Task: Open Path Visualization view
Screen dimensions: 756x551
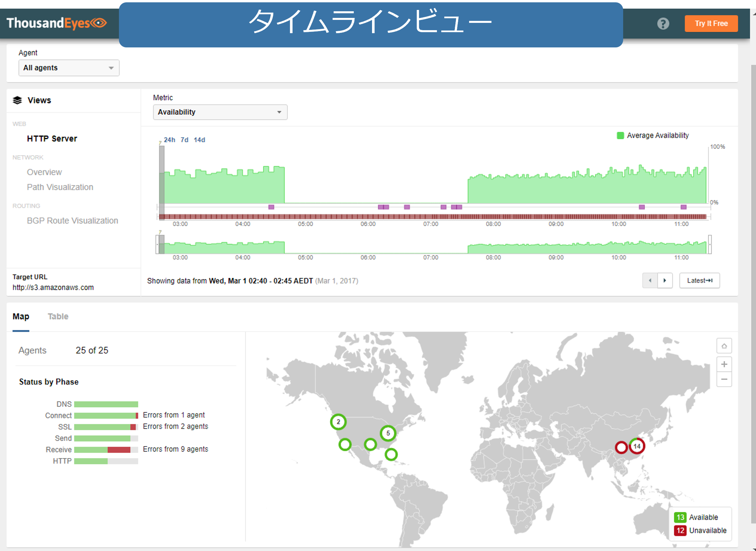Action: click(x=60, y=187)
